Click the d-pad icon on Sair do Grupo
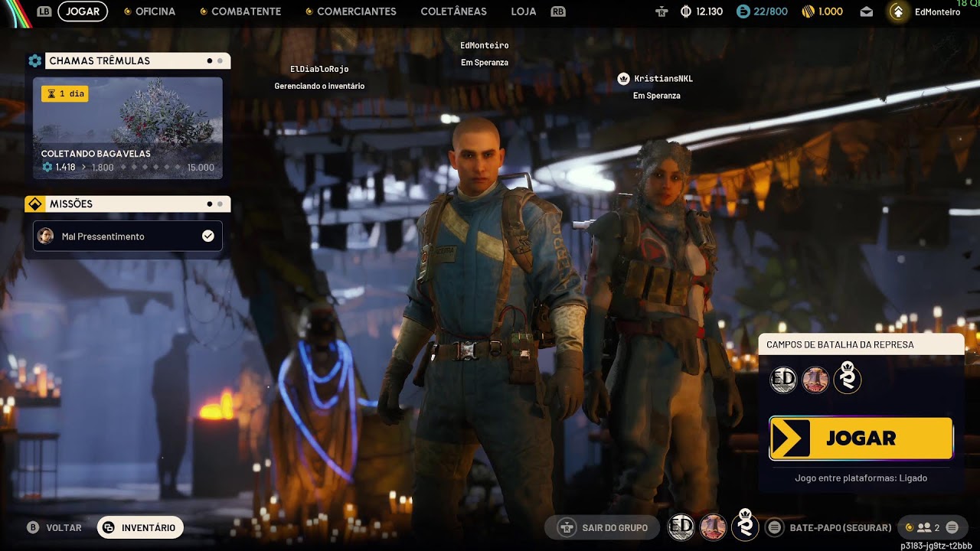 coord(567,527)
